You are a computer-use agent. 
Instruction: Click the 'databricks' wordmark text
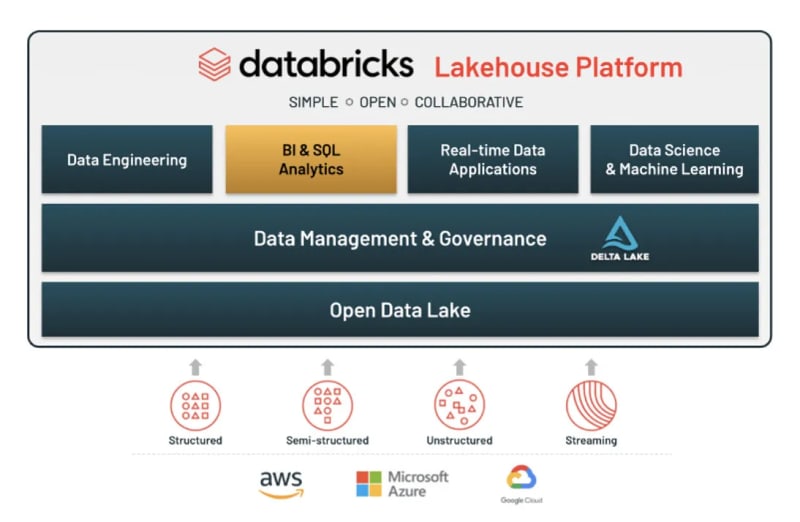tap(327, 64)
